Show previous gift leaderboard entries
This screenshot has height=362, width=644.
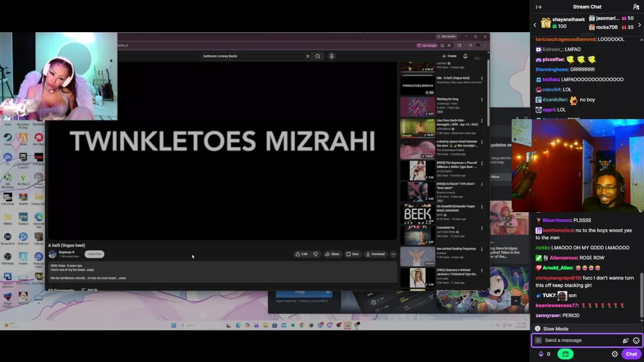click(x=535, y=25)
